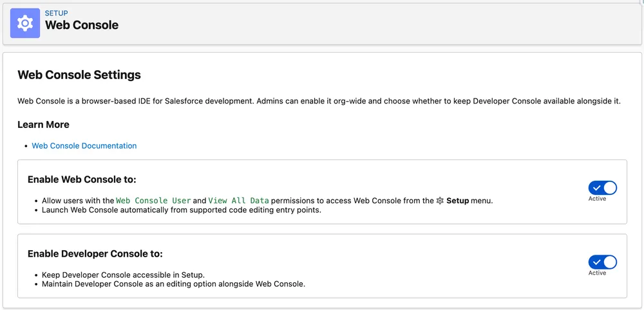Image resolution: width=644 pixels, height=310 pixels.
Task: Click the 'View All Data' permission text
Action: (x=239, y=201)
